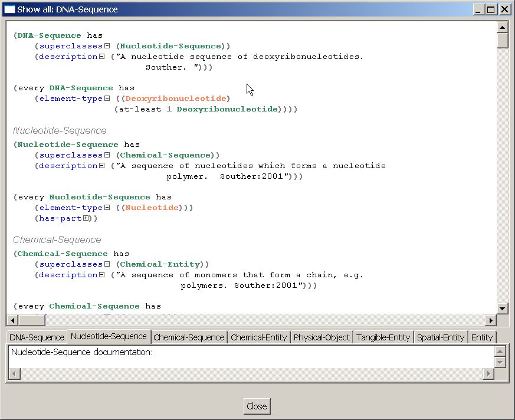Switch to Tangible-Entity tab
Viewport: 515px width, 420px height.
click(383, 337)
